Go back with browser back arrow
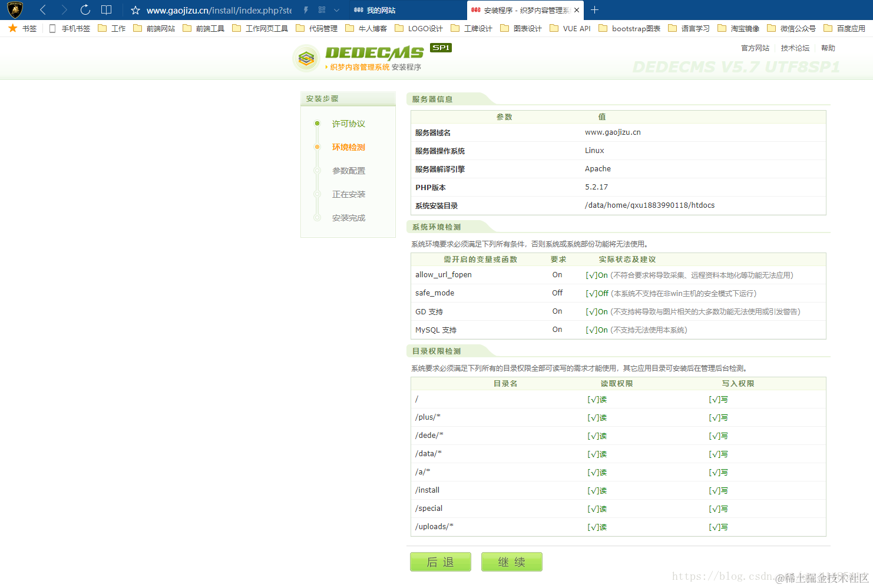The height and width of the screenshot is (588, 873). [x=43, y=10]
